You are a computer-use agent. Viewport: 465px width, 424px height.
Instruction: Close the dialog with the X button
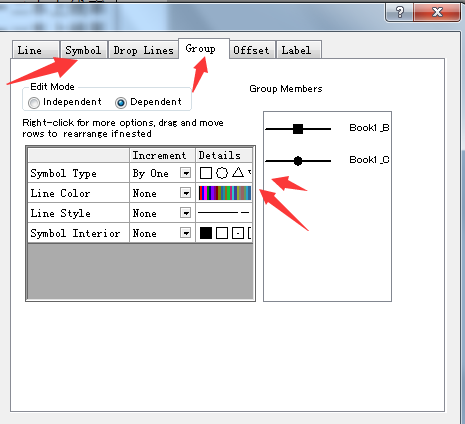tap(437, 12)
